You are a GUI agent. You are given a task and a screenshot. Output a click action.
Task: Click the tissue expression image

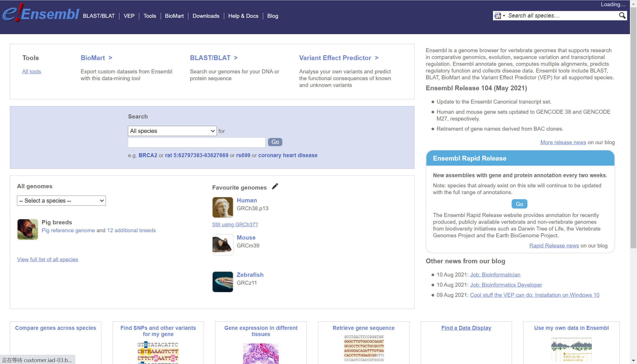[261, 353]
